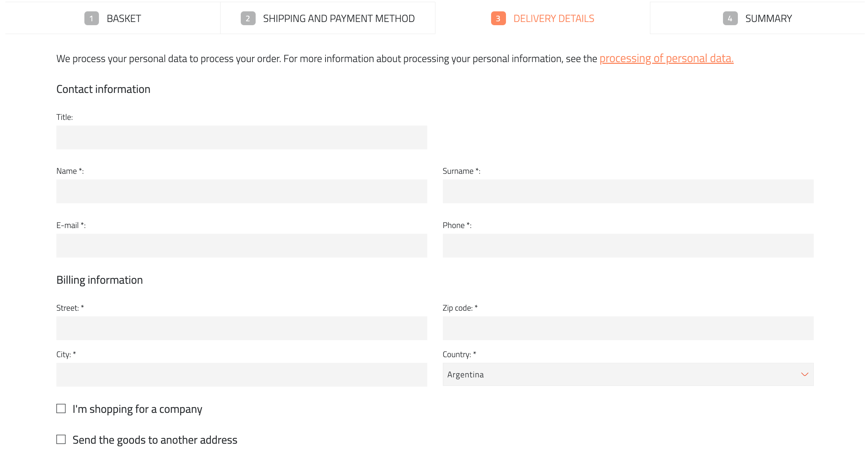Click the step 2 number badge
The image size is (868, 454).
pos(248,18)
